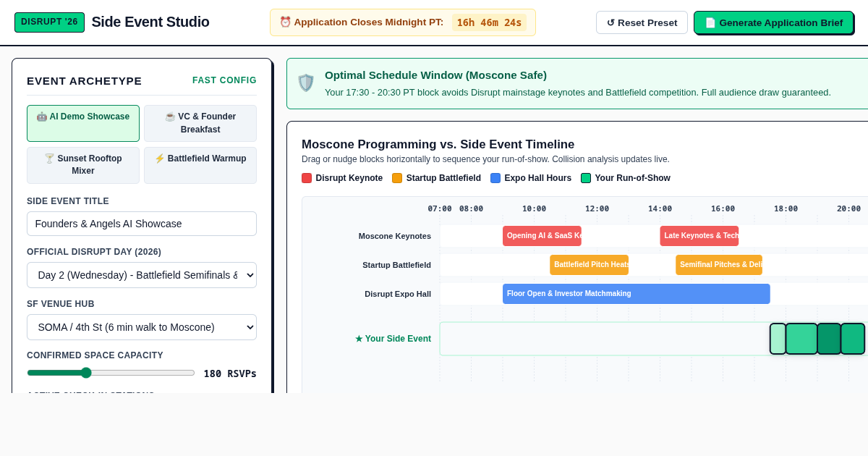Adjust the Confirmed Space Capacity slider

click(x=111, y=373)
